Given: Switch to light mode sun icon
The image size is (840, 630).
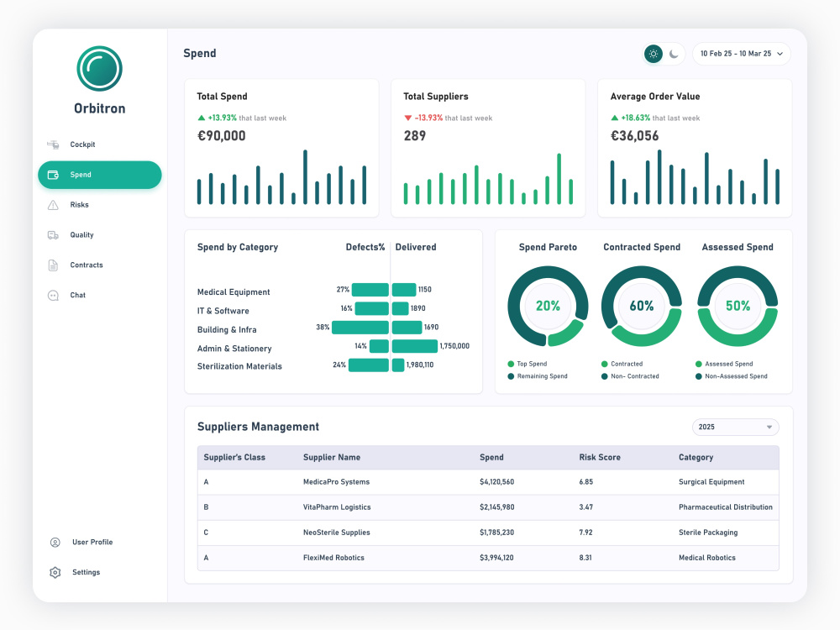Looking at the screenshot, I should click(x=653, y=54).
